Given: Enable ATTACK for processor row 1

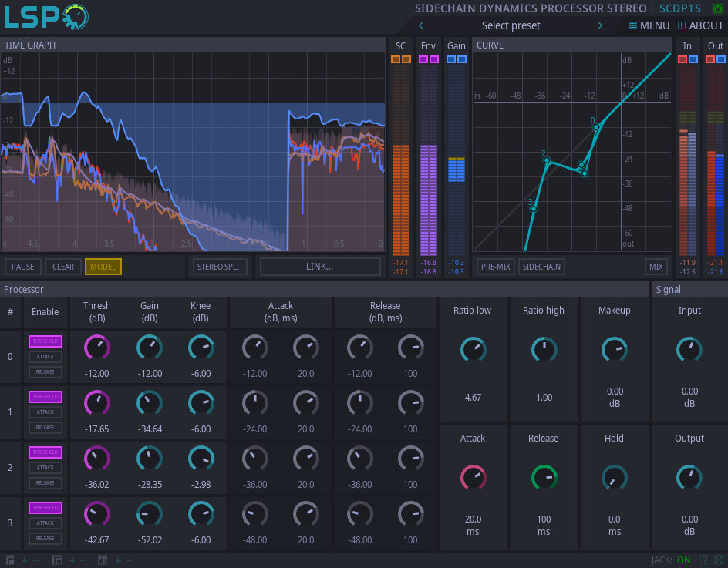Looking at the screenshot, I should (x=45, y=412).
